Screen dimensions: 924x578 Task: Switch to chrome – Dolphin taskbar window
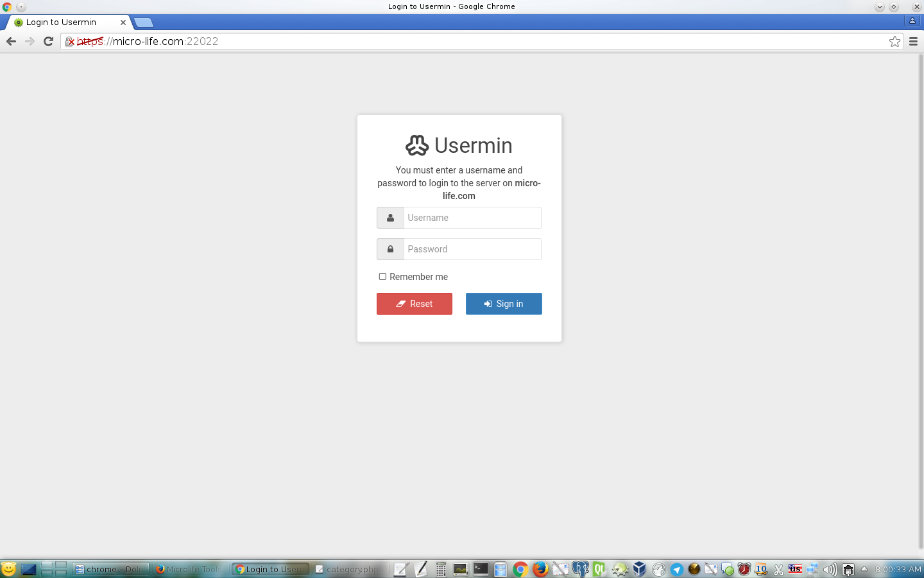(x=110, y=569)
